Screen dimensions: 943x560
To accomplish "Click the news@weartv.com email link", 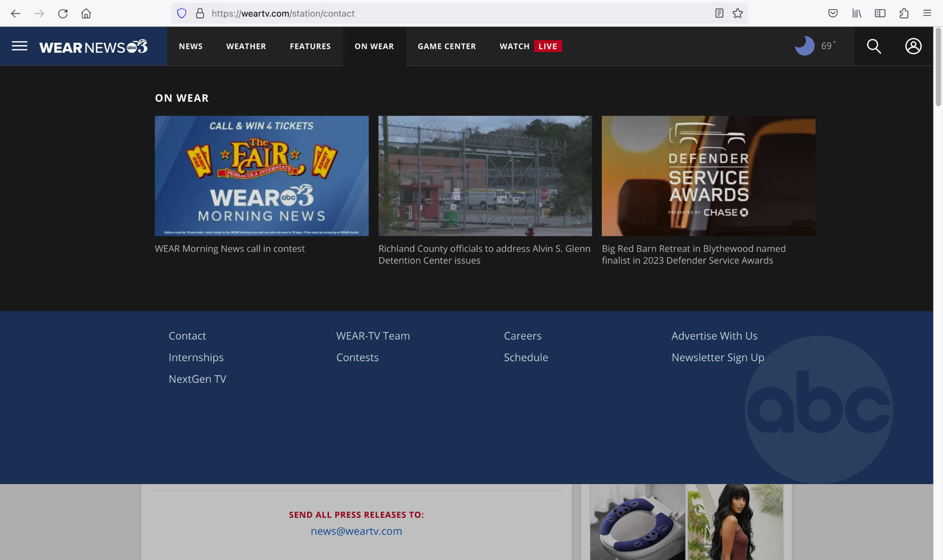I will click(356, 531).
